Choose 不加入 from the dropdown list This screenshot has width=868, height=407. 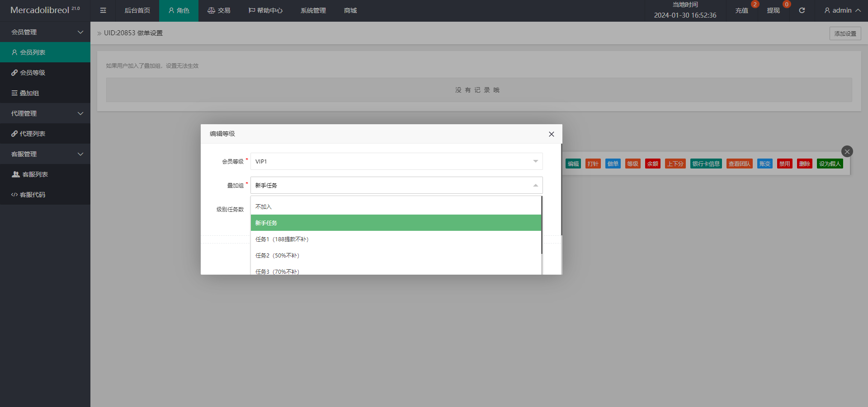click(396, 206)
